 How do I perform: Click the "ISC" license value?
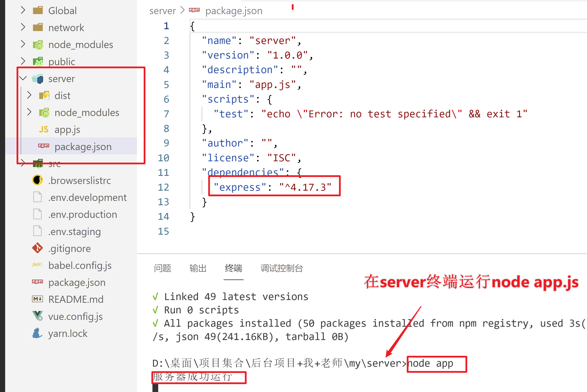pyautogui.click(x=281, y=158)
